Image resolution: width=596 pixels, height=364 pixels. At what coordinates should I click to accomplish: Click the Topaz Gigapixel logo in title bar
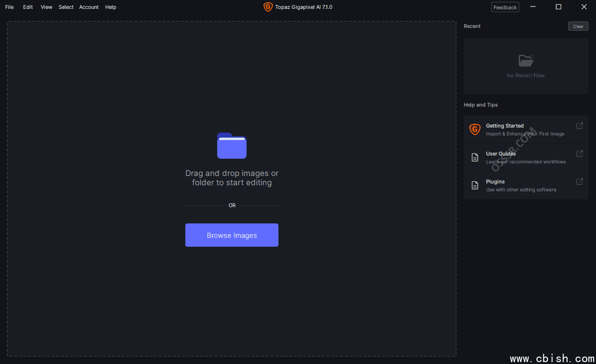click(x=268, y=7)
